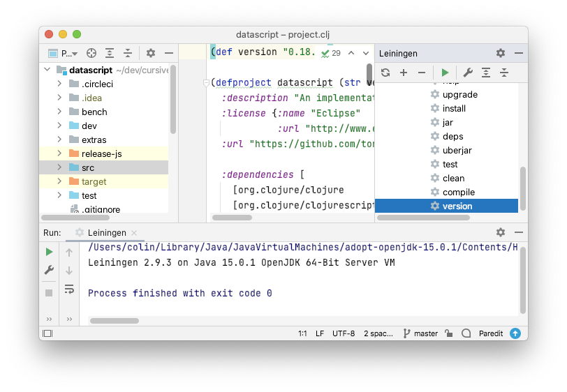Select the target folder row
This screenshot has width=567, height=392.
click(104, 181)
